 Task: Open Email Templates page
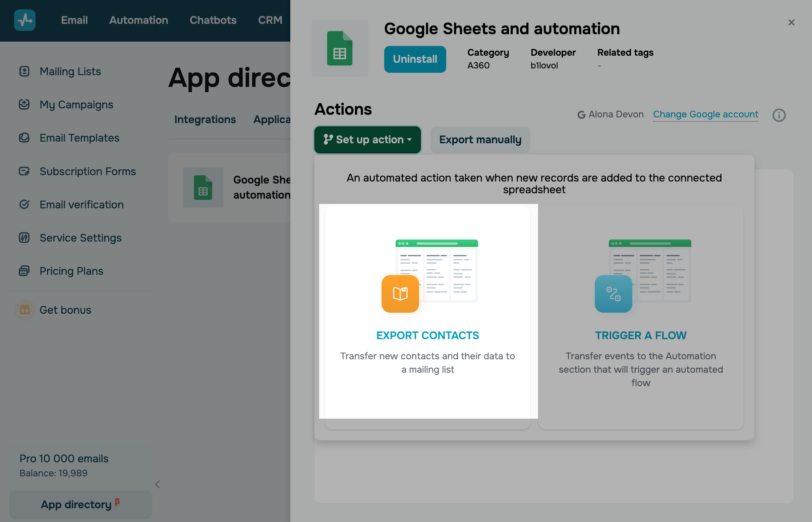coord(79,138)
